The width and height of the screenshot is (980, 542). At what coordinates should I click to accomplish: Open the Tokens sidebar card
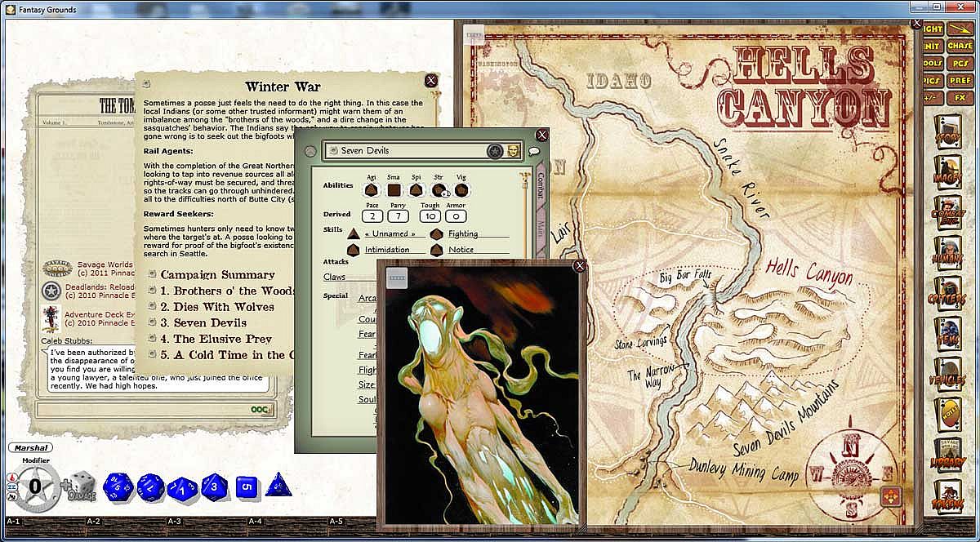[x=947, y=496]
